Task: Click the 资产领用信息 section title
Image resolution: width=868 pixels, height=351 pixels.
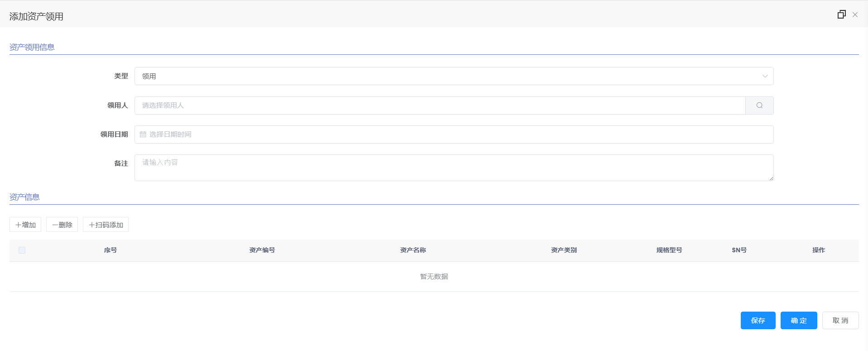Action: pos(32,47)
